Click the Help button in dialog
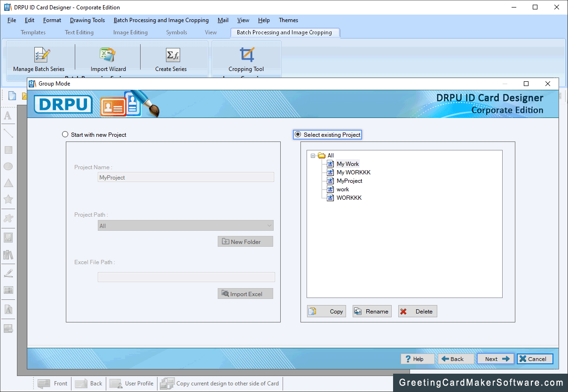 coord(418,359)
